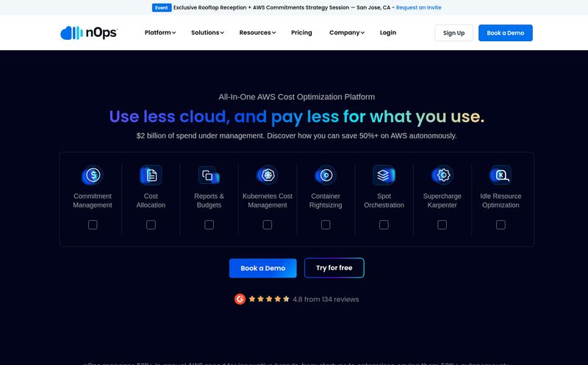Click the Reports & Budgets icon

(x=209, y=175)
